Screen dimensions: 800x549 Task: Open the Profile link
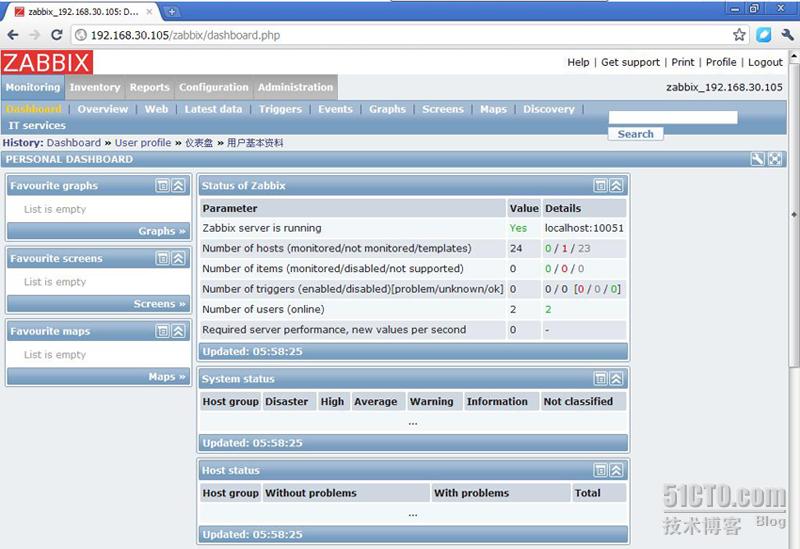pyautogui.click(x=721, y=62)
